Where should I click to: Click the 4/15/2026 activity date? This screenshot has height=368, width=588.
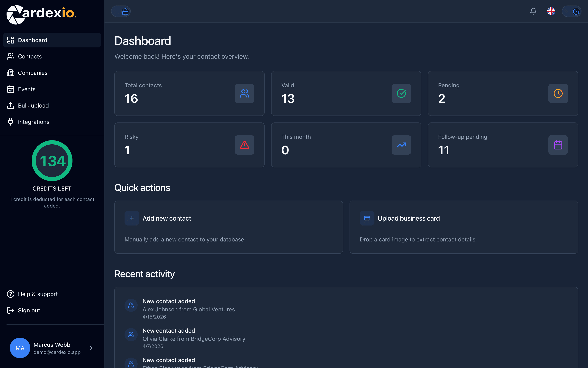[x=154, y=317]
